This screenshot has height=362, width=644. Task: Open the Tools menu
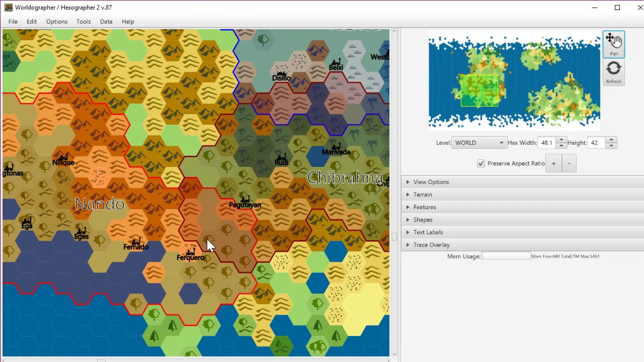(x=84, y=22)
